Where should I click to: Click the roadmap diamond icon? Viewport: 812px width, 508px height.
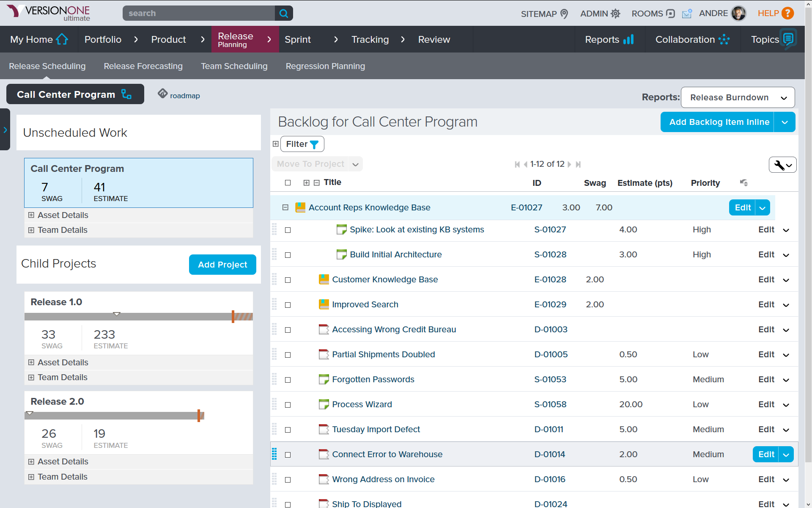[162, 94]
